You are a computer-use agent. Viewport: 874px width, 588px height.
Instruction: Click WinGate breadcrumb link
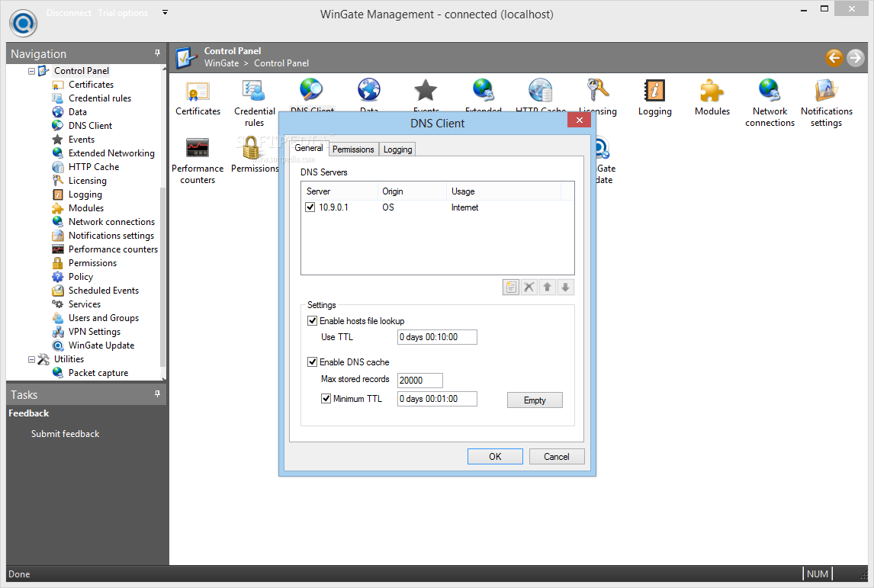[221, 63]
